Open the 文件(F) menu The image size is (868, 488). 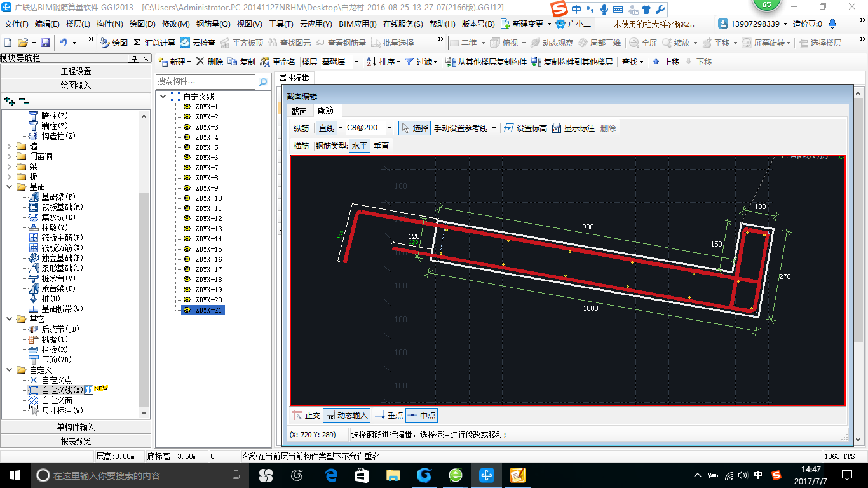17,24
